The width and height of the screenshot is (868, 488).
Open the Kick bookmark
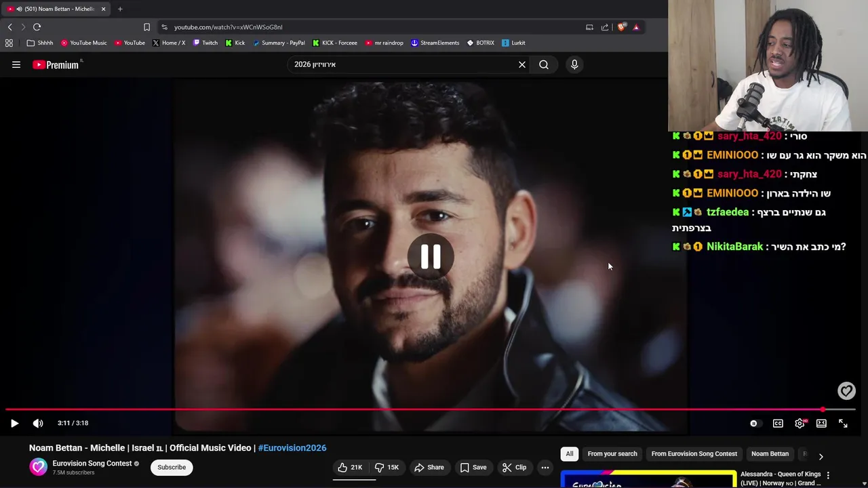pyautogui.click(x=235, y=43)
